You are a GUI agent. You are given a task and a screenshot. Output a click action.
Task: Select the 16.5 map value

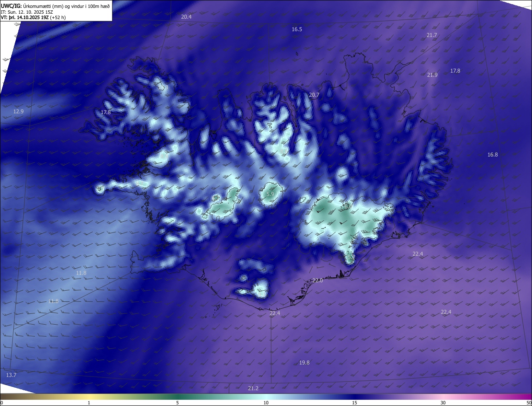click(297, 29)
